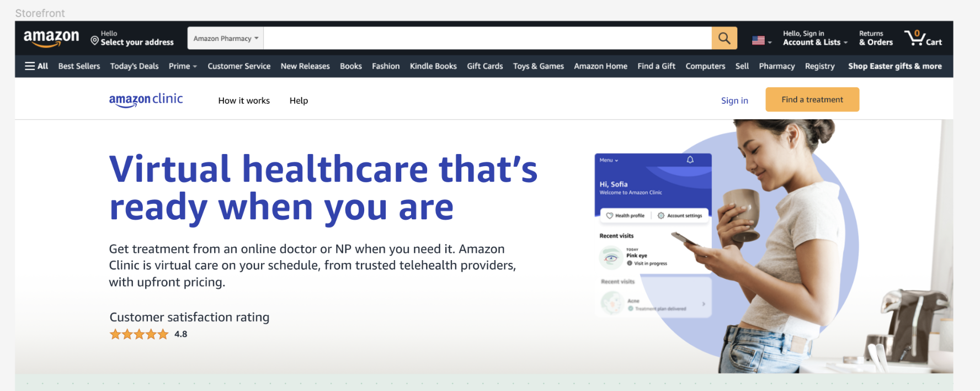
Task: Open Returns & Orders
Action: click(x=876, y=38)
